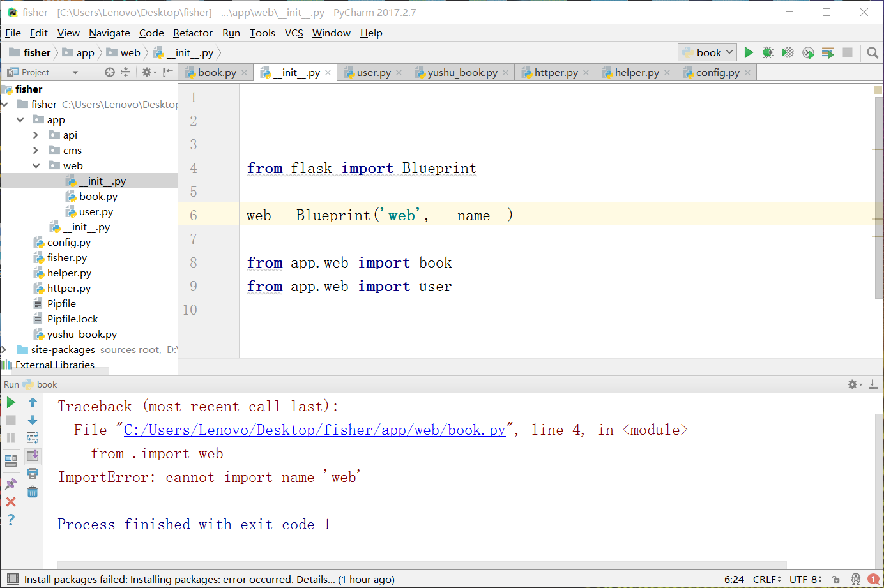Click the console horizontal scrollbar
884x588 pixels.
point(422,565)
